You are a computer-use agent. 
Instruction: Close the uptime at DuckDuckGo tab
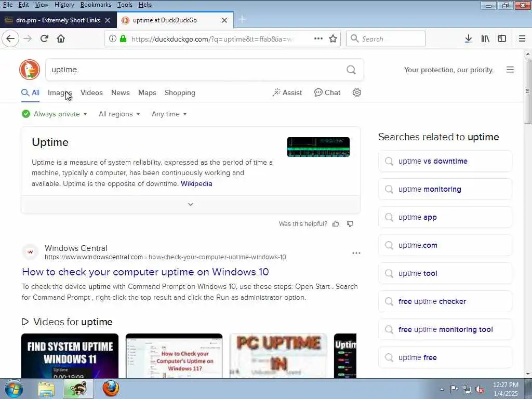pos(224,20)
